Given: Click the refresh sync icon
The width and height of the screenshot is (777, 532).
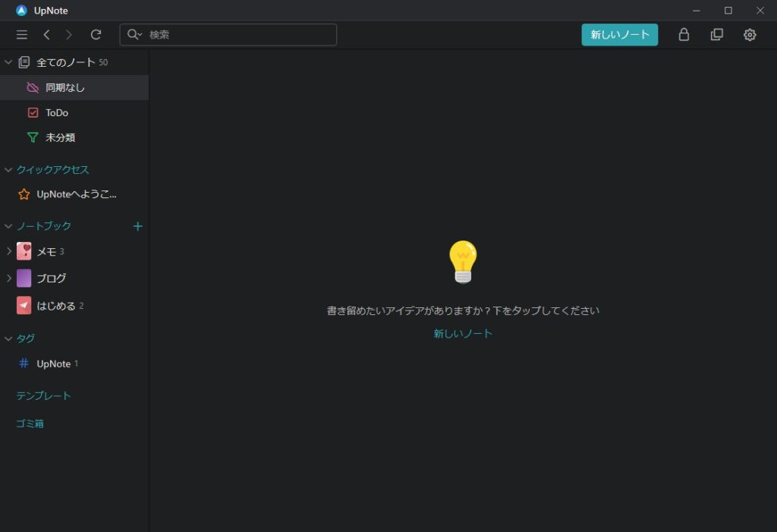Looking at the screenshot, I should coord(96,34).
